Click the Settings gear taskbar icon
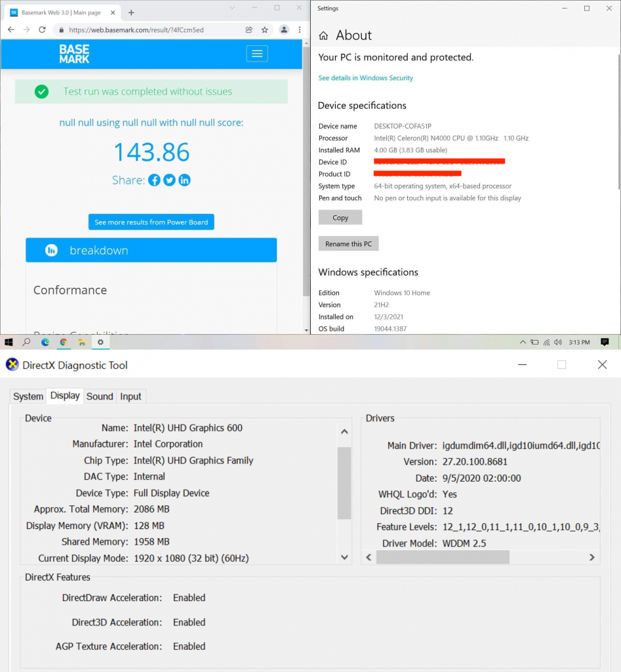Screen dimensions: 621x672 point(100,342)
